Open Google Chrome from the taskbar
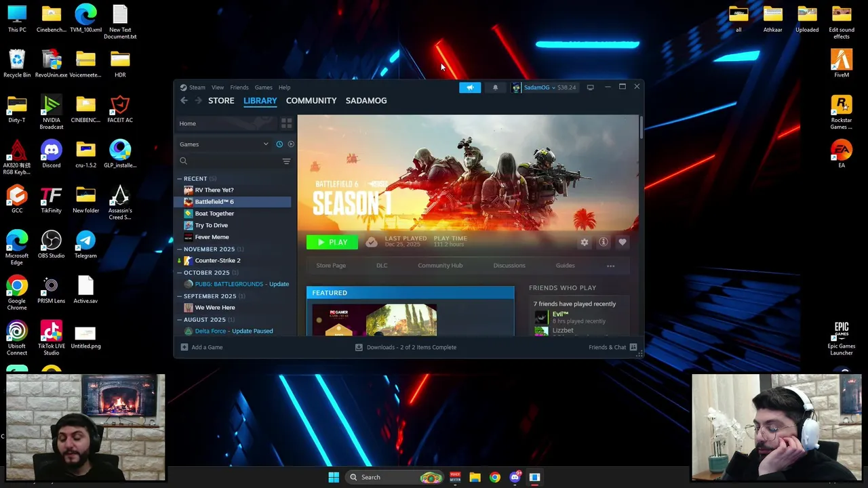The width and height of the screenshot is (868, 488). [495, 477]
